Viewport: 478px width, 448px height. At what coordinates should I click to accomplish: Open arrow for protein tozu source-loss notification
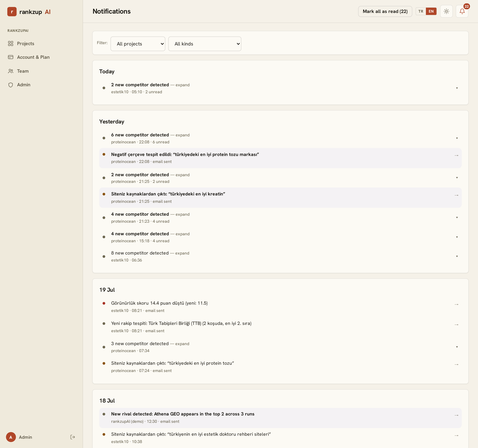coord(456,365)
